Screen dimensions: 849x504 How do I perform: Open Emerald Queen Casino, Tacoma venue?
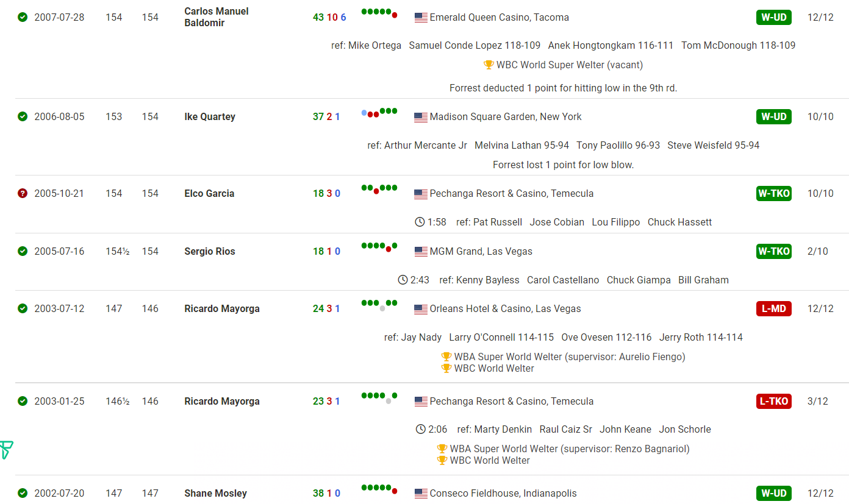click(x=500, y=17)
